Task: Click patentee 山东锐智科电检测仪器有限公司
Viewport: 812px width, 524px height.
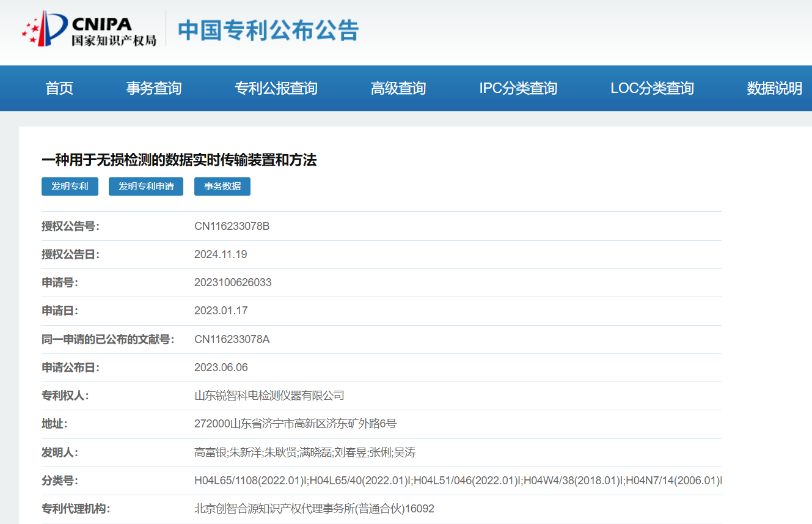Action: pyautogui.click(x=268, y=396)
